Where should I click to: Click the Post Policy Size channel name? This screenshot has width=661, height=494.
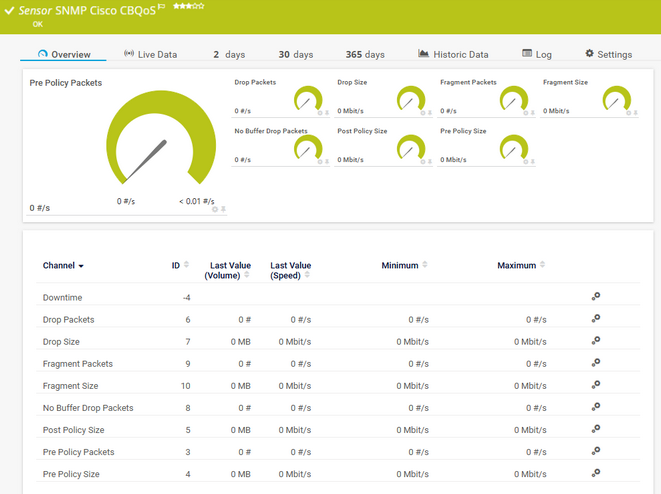(x=73, y=430)
